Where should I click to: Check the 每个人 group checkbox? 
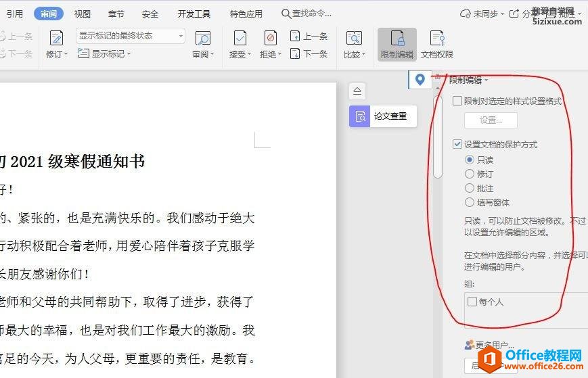click(472, 302)
